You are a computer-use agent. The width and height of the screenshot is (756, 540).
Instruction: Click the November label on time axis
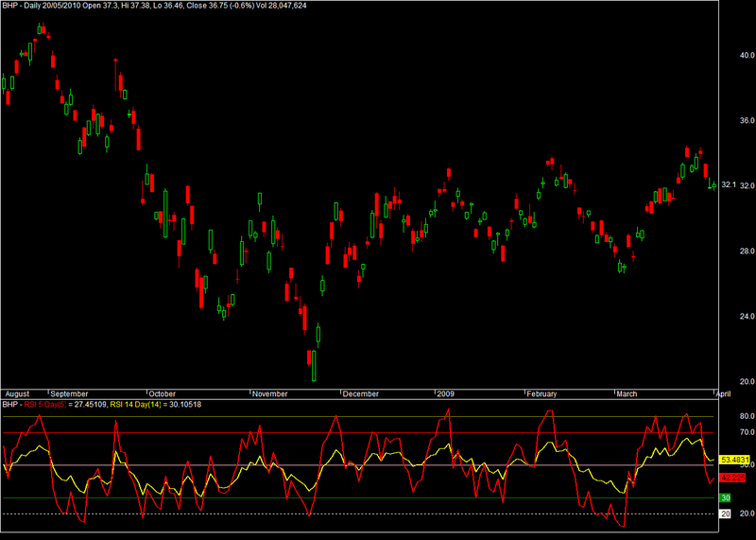coord(270,393)
